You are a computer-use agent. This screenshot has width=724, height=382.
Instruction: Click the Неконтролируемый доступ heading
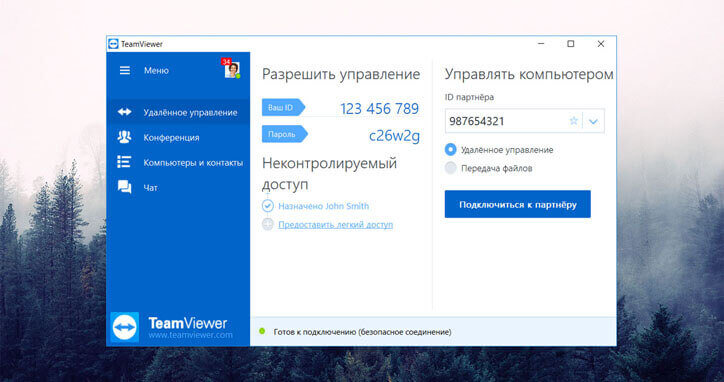point(329,174)
